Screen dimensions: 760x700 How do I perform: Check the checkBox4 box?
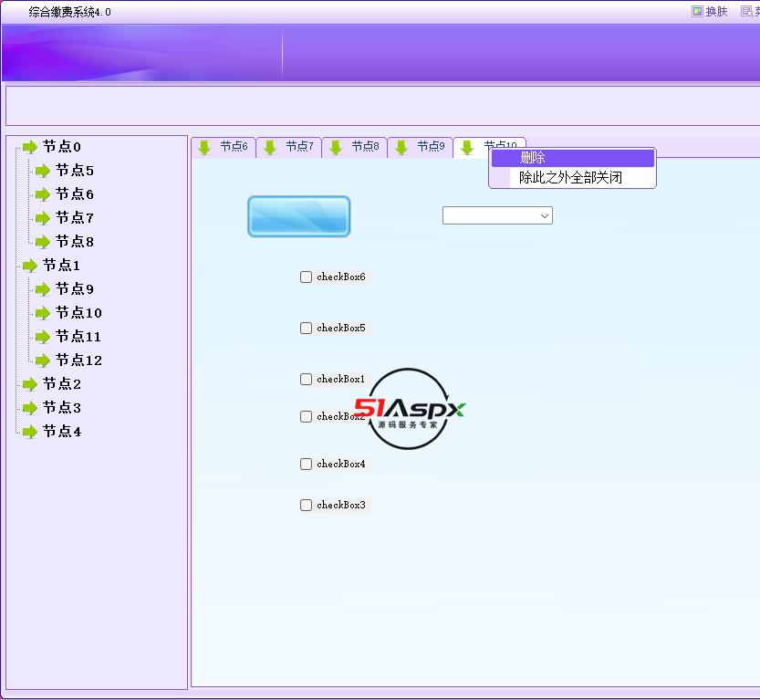pyautogui.click(x=306, y=464)
